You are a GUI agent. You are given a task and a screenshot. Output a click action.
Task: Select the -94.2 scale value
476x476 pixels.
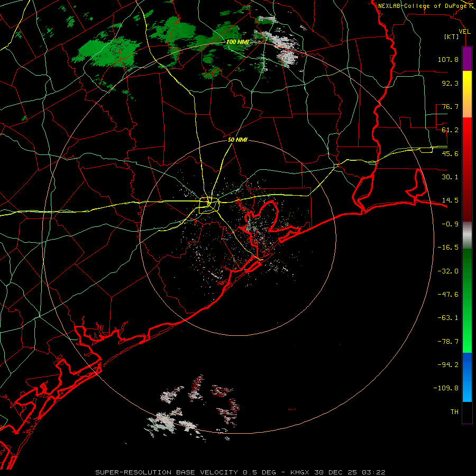[x=448, y=365]
